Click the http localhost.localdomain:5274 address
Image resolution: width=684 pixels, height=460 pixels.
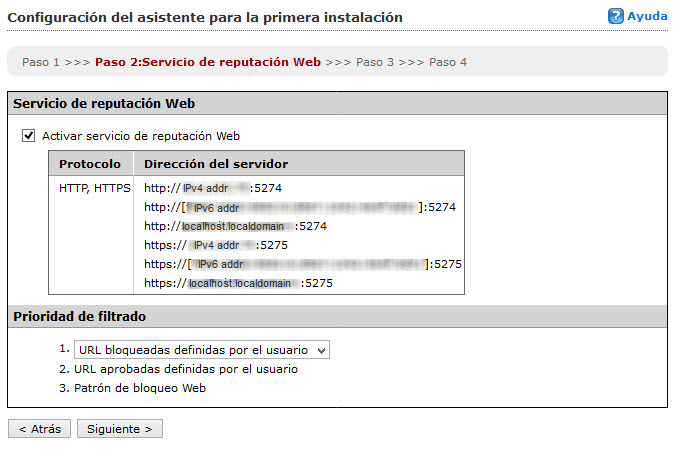pos(236,226)
